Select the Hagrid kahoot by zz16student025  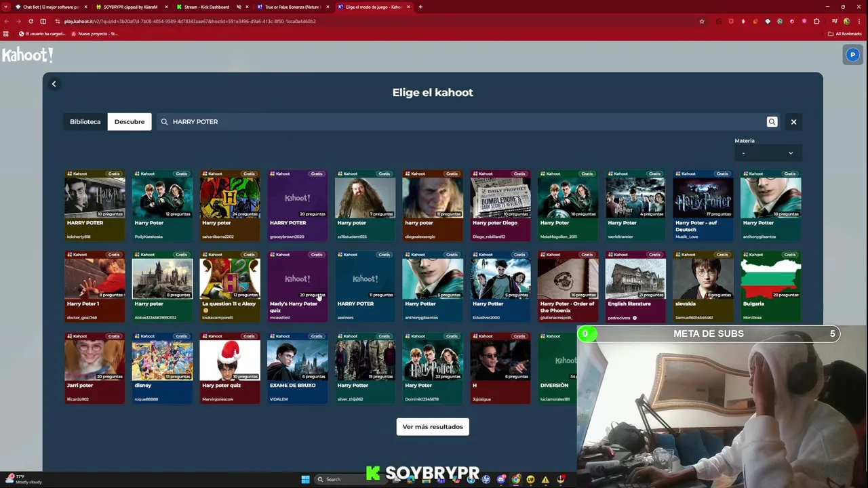click(x=365, y=206)
